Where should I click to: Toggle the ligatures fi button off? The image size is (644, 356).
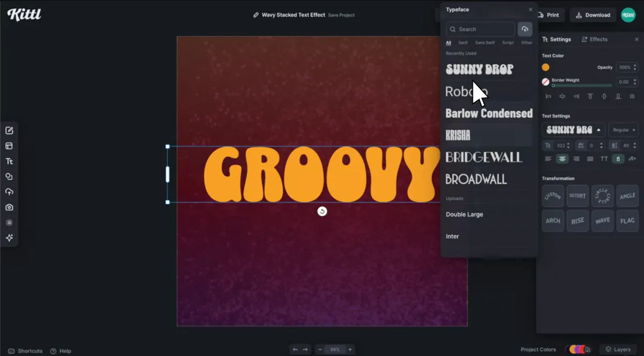coord(618,159)
